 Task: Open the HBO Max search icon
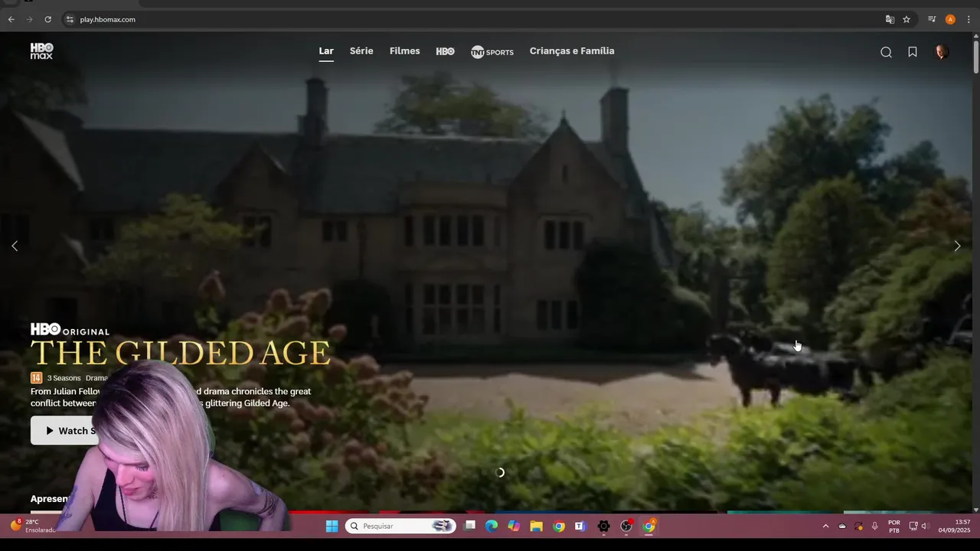click(x=886, y=52)
